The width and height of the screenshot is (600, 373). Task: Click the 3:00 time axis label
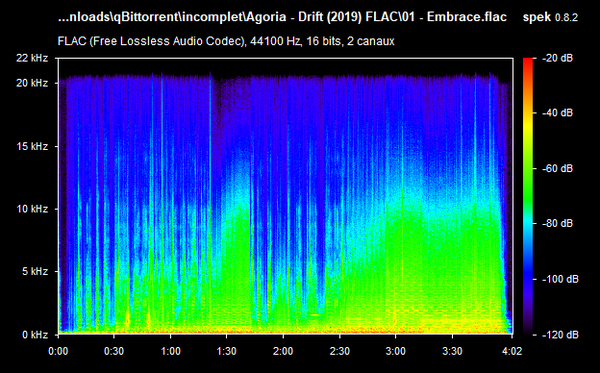point(396,351)
